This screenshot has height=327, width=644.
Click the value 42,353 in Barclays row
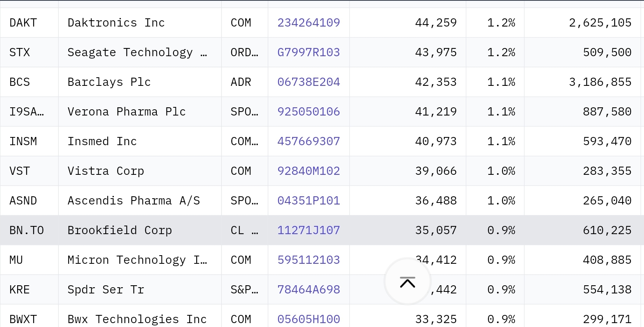coord(436,82)
